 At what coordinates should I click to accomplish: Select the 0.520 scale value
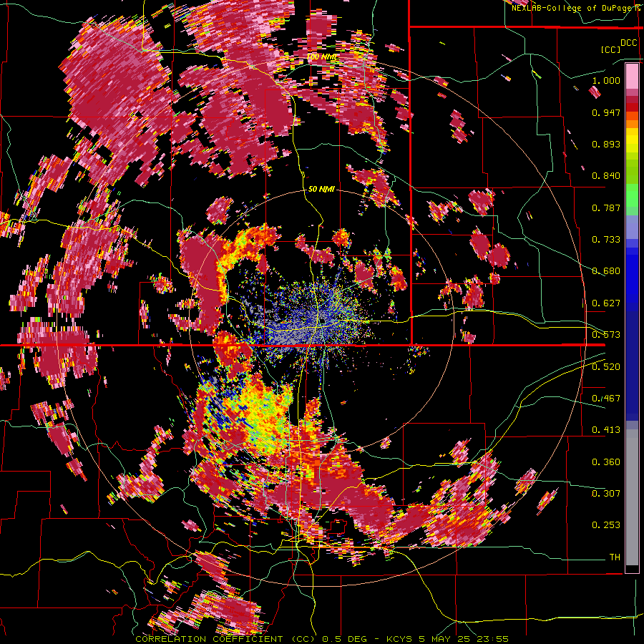point(606,367)
